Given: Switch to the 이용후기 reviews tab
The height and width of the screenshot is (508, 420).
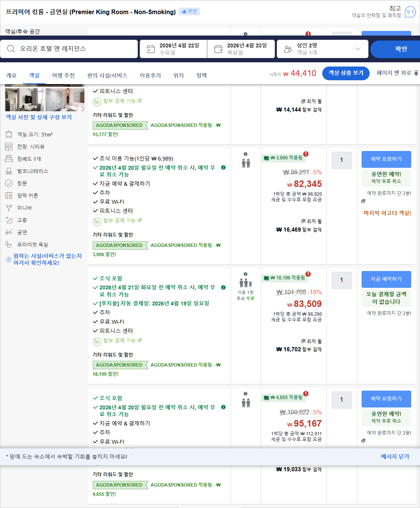Looking at the screenshot, I should [150, 75].
